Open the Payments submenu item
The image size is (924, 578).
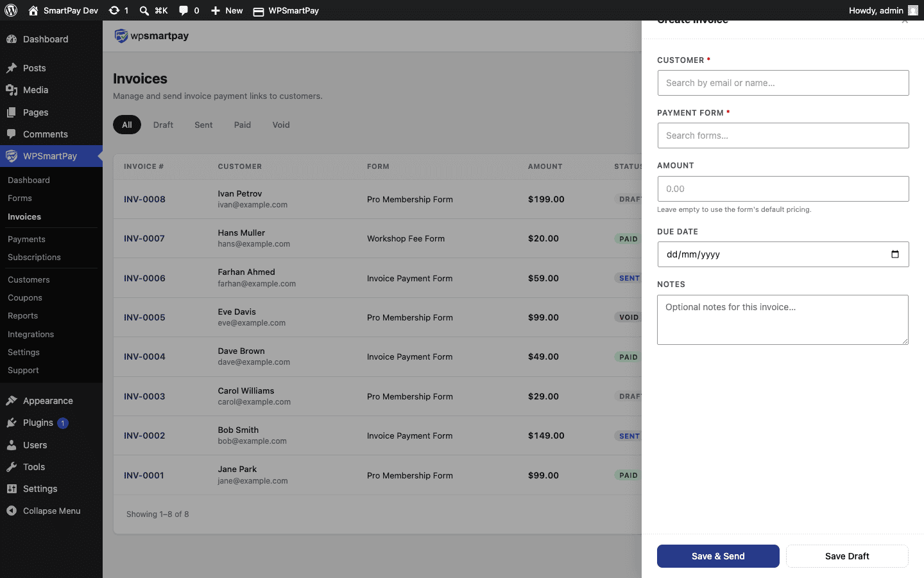click(x=26, y=239)
